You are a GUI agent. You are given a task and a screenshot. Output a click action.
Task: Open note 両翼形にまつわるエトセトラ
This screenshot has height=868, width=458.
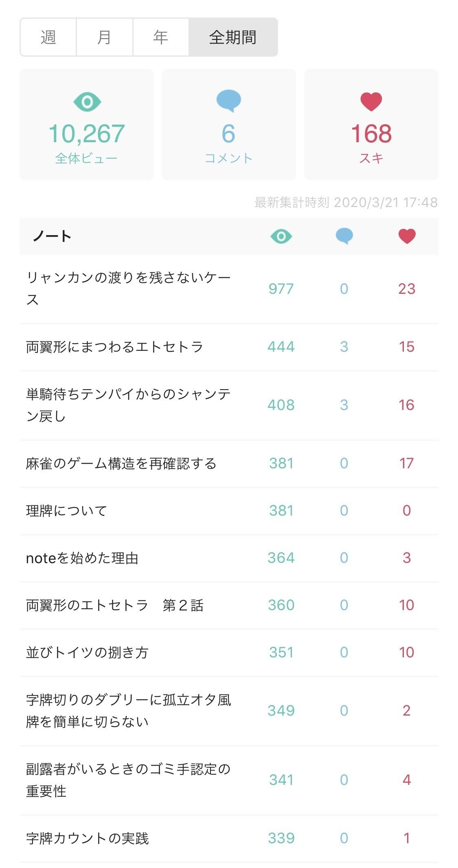point(114,347)
